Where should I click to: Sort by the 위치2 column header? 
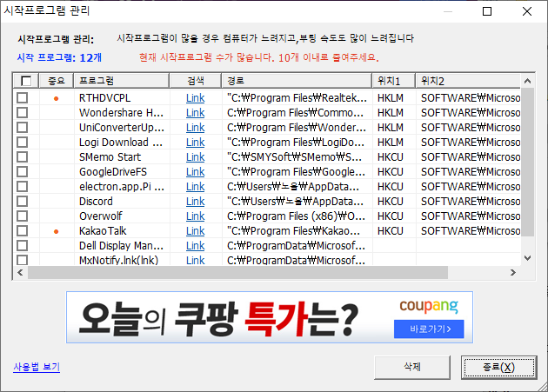click(x=468, y=81)
